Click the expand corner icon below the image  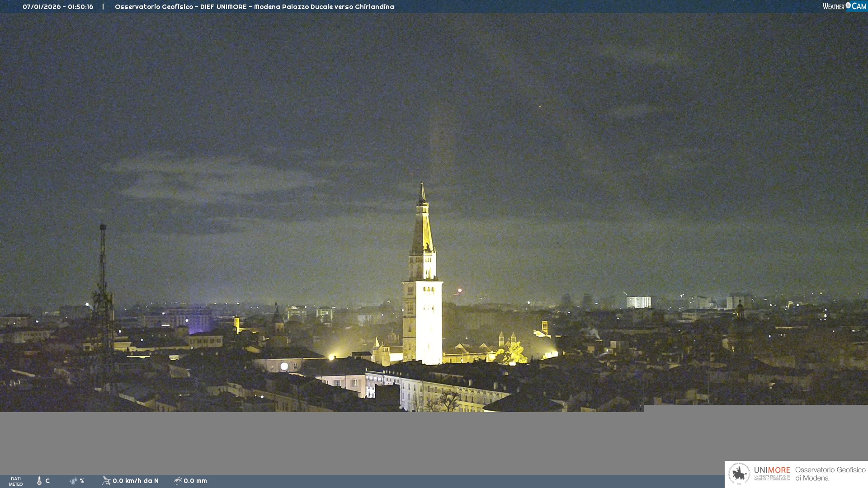(639, 408)
